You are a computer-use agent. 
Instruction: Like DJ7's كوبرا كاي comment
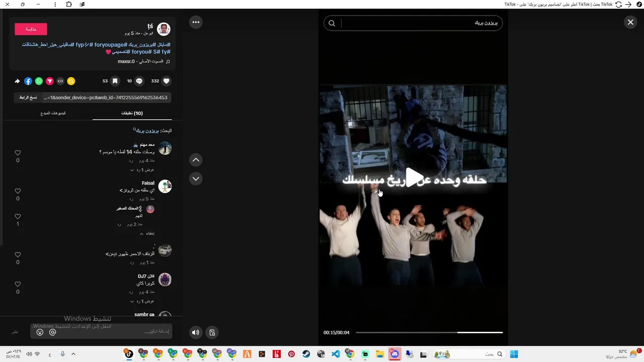(x=18, y=284)
